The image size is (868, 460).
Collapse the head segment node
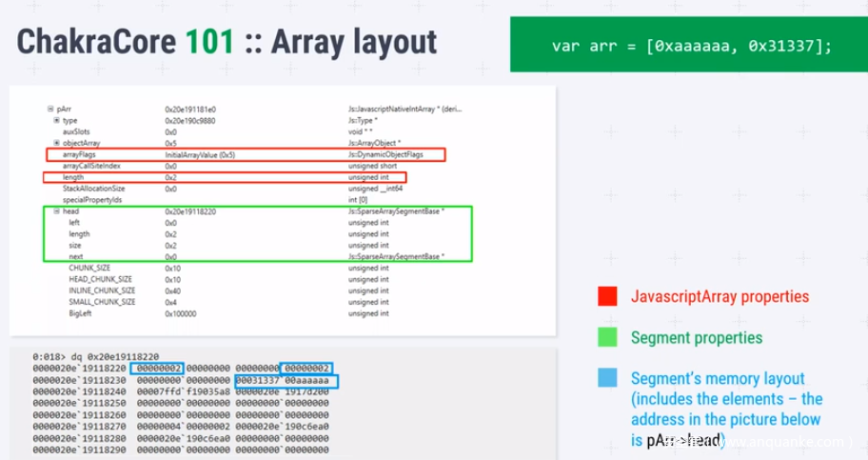click(57, 211)
